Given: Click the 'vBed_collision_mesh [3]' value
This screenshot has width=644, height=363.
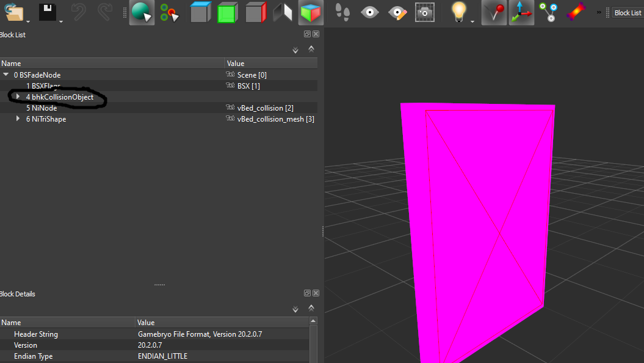Looking at the screenshot, I should coord(275,119).
